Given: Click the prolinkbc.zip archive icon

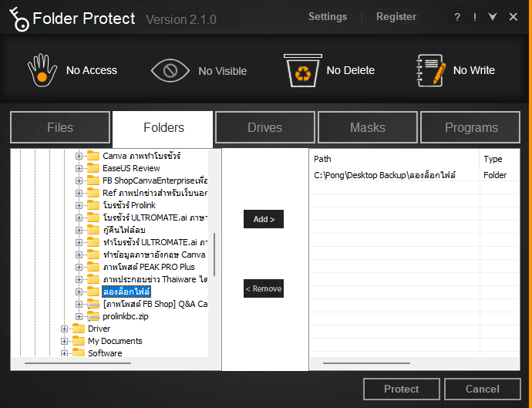Looking at the screenshot, I should (93, 316).
